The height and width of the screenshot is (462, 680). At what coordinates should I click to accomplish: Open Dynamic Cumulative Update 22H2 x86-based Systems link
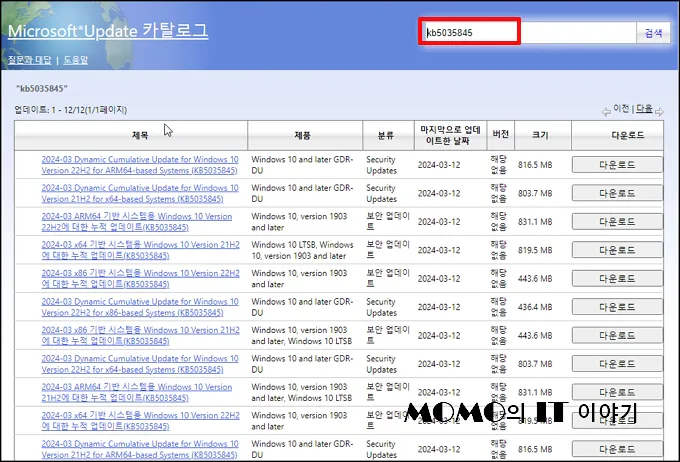140,307
